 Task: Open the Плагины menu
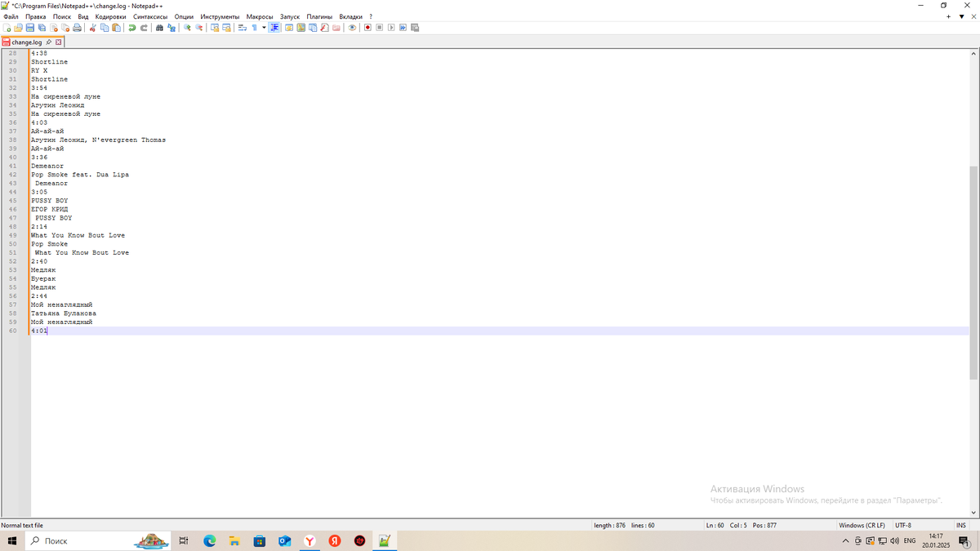tap(319, 16)
